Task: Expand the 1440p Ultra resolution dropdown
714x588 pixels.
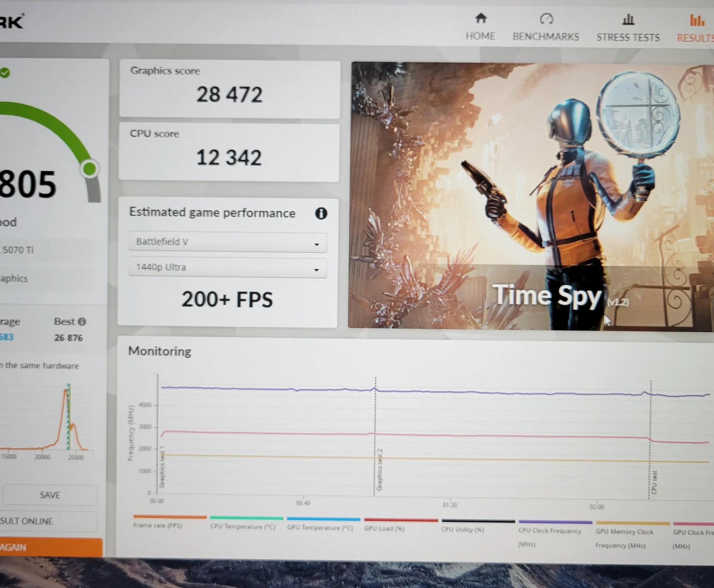Action: pyautogui.click(x=228, y=268)
